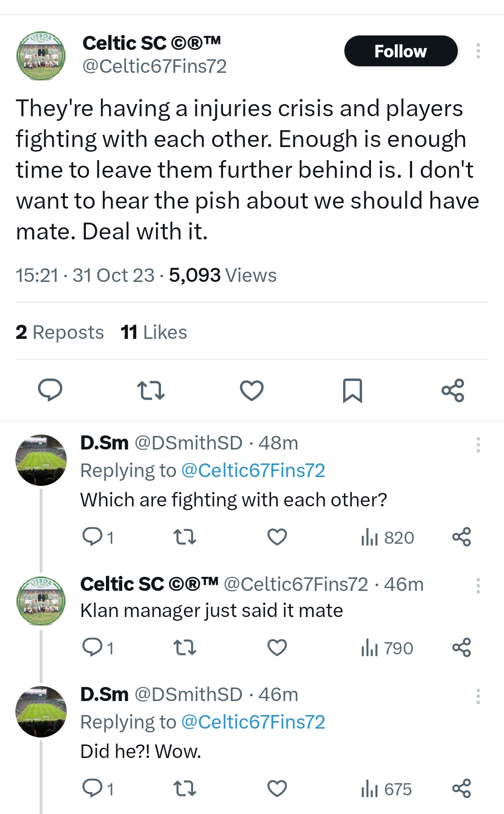Repost the main Celtic SC post

(151, 391)
